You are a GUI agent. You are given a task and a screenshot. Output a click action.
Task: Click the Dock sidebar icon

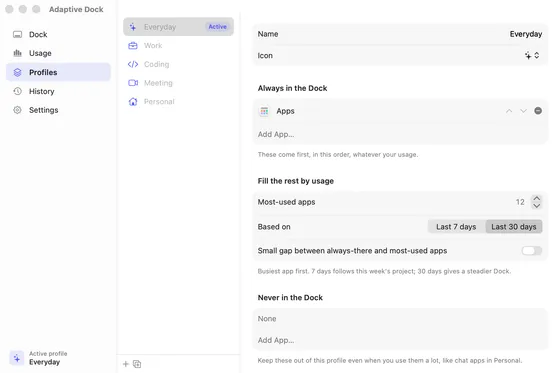tap(18, 34)
